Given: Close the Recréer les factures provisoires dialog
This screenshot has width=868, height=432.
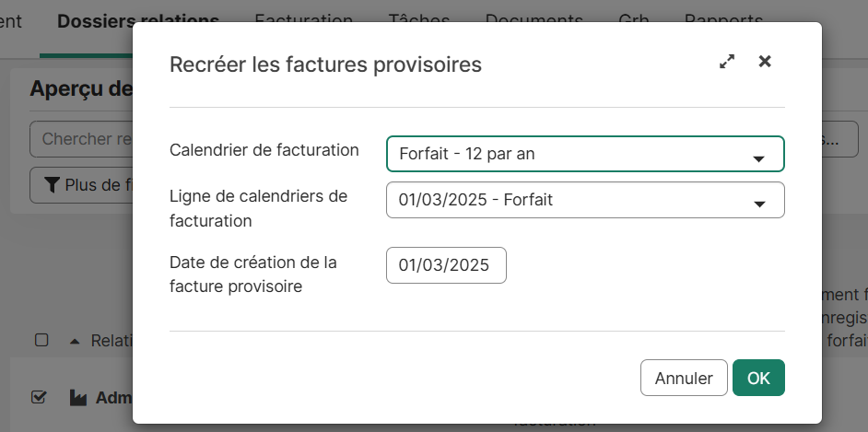Looking at the screenshot, I should click(x=764, y=62).
